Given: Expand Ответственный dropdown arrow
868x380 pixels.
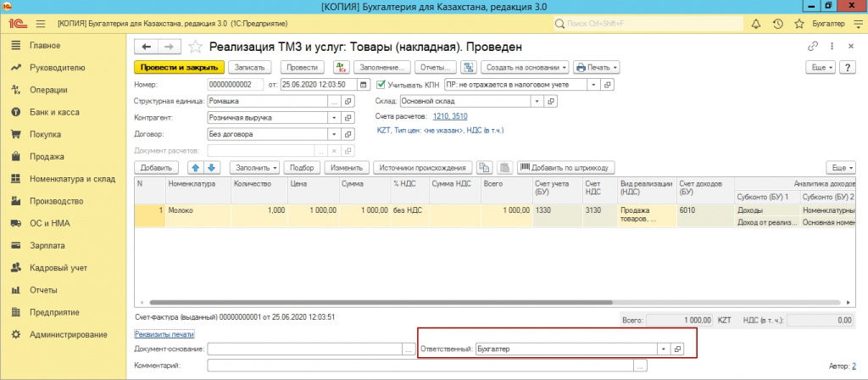Looking at the screenshot, I should 663,349.
